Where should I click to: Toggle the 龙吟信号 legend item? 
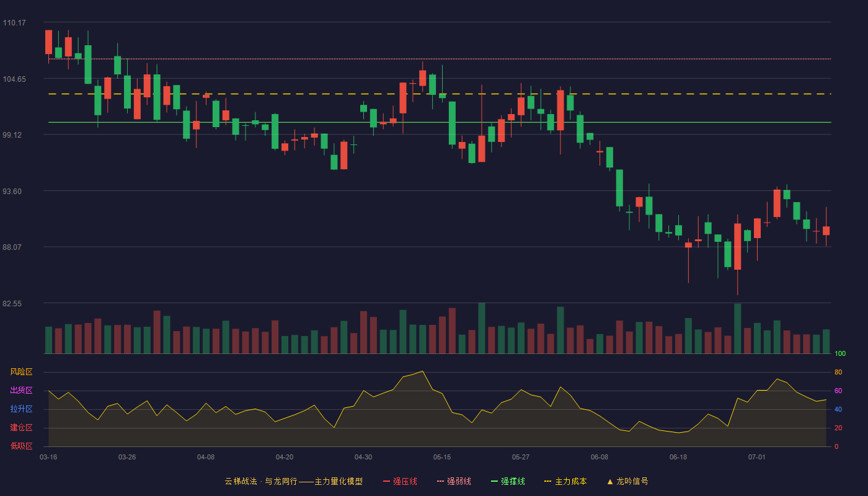(x=627, y=481)
